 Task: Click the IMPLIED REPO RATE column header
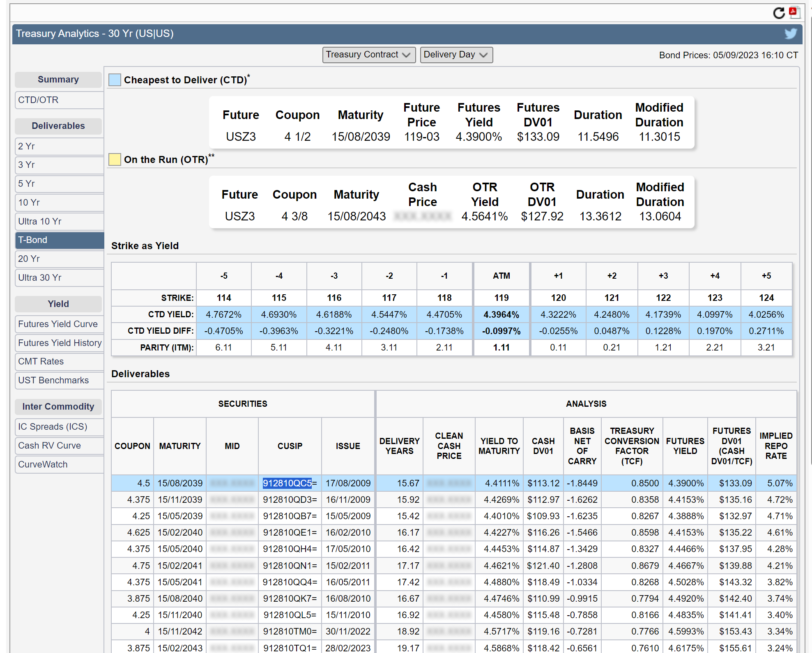pyautogui.click(x=775, y=446)
